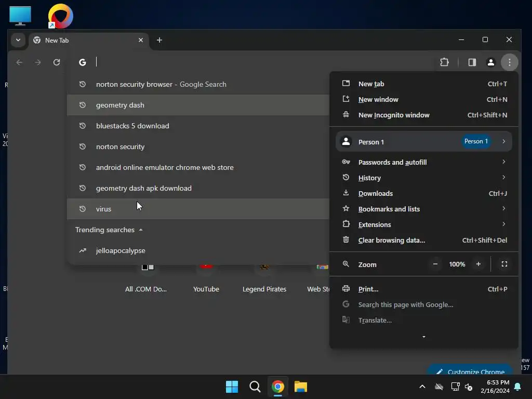Close the New Tab tab
532x399 pixels.
coord(140,40)
